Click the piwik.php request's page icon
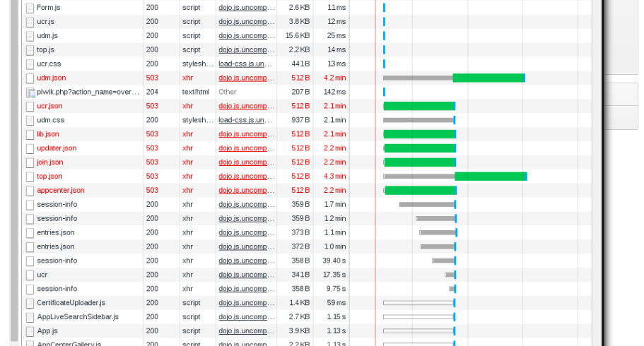 (x=30, y=93)
